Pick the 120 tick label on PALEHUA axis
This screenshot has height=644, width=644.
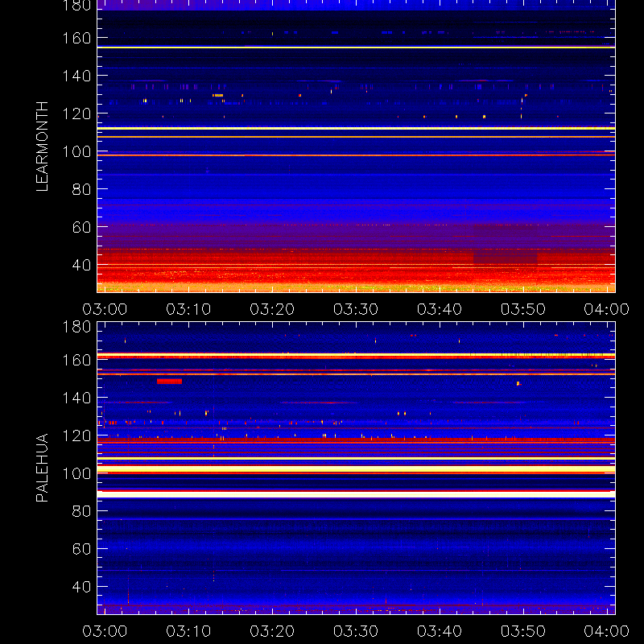click(76, 436)
